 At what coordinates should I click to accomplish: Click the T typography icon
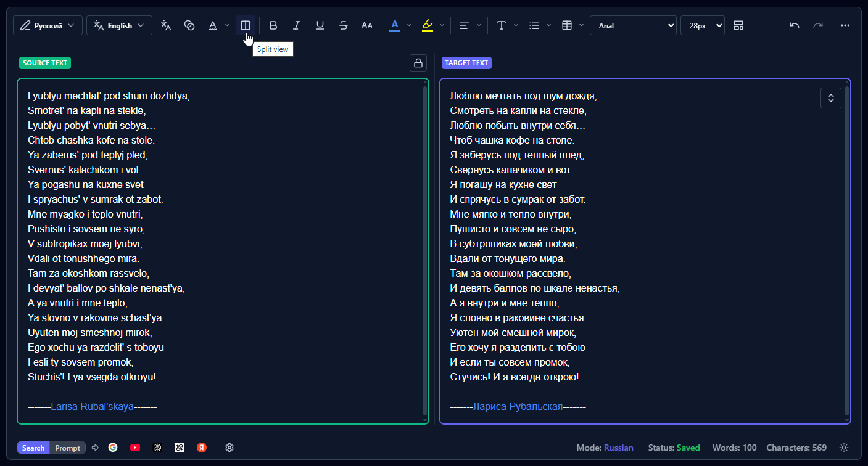point(502,25)
